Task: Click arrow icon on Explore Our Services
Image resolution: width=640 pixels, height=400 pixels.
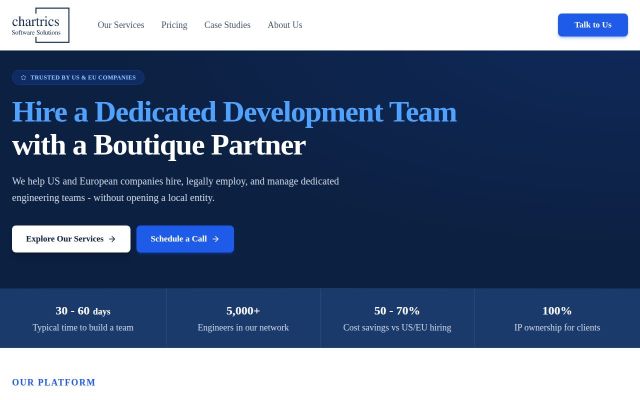Action: click(x=112, y=239)
